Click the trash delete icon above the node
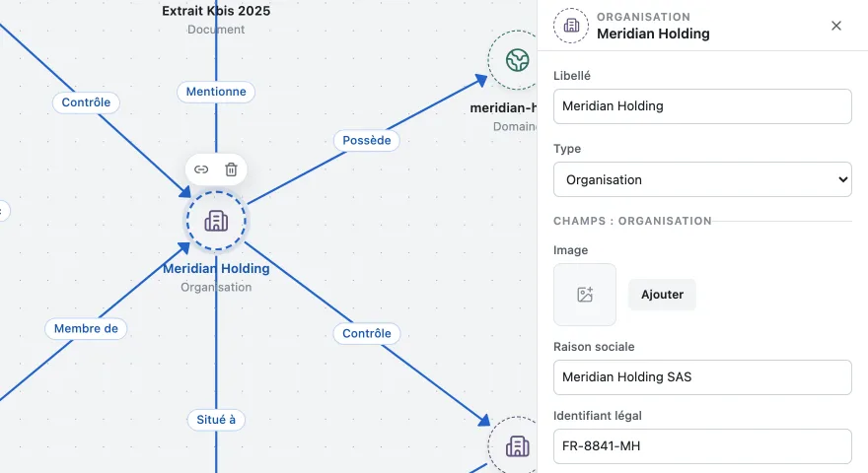Screen dimensions: 868x473 [x=232, y=169]
